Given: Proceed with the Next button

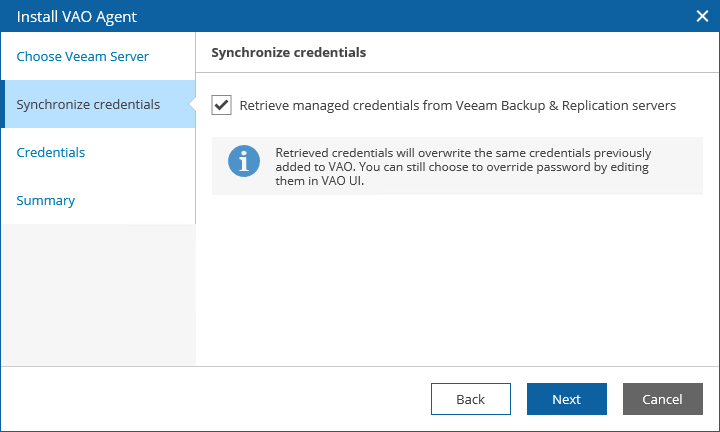Looking at the screenshot, I should point(566,399).
